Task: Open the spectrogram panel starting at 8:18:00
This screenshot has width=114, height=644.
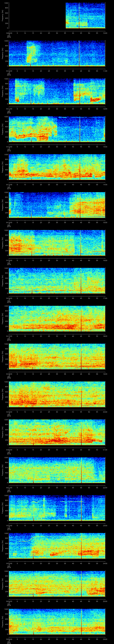Action: click(57, 357)
